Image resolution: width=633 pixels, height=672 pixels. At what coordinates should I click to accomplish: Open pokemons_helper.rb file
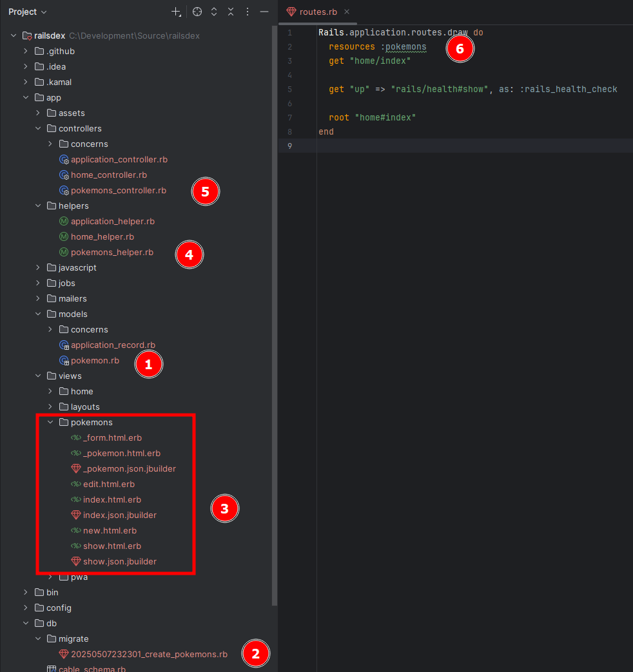click(112, 252)
